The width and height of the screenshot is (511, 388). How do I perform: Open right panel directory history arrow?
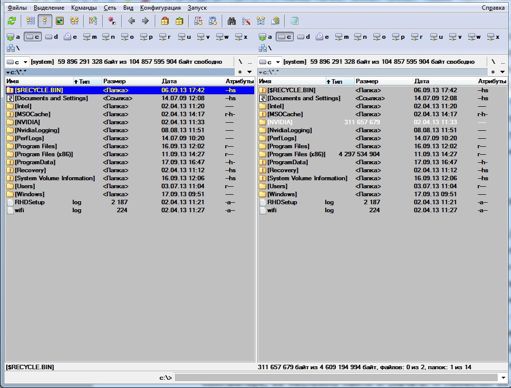tap(502, 72)
